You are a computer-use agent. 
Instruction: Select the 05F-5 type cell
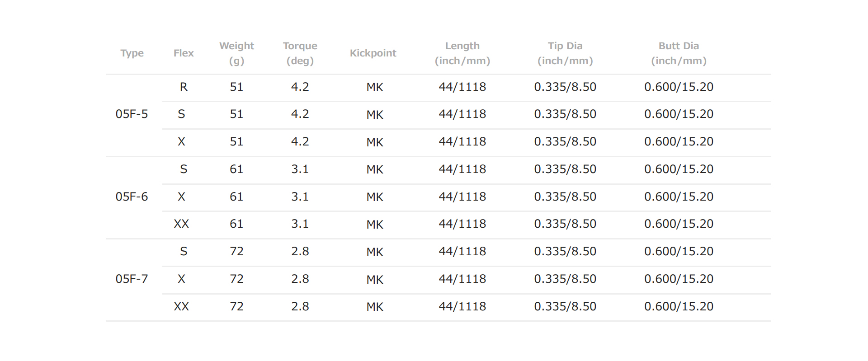[132, 114]
